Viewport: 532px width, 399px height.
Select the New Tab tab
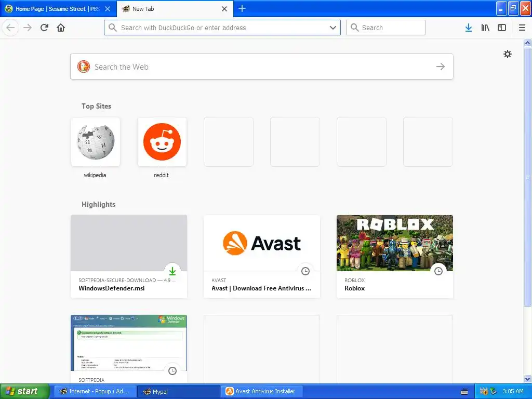[175, 9]
